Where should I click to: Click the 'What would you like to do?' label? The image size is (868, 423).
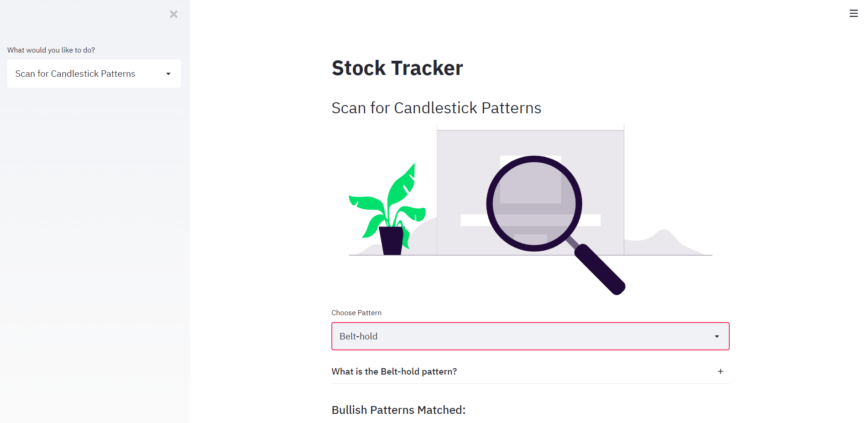tap(51, 50)
